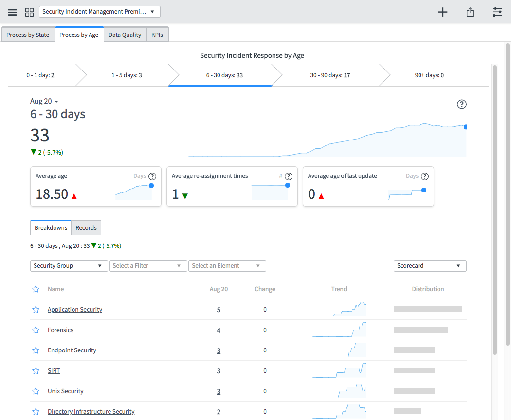Open the Select a Filter dropdown
The width and height of the screenshot is (511, 420).
click(148, 266)
